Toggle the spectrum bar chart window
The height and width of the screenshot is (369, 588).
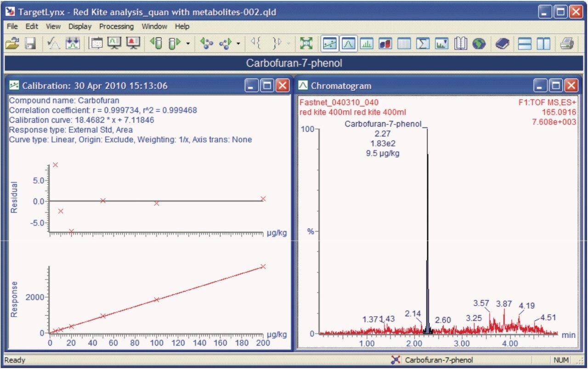pos(367,44)
